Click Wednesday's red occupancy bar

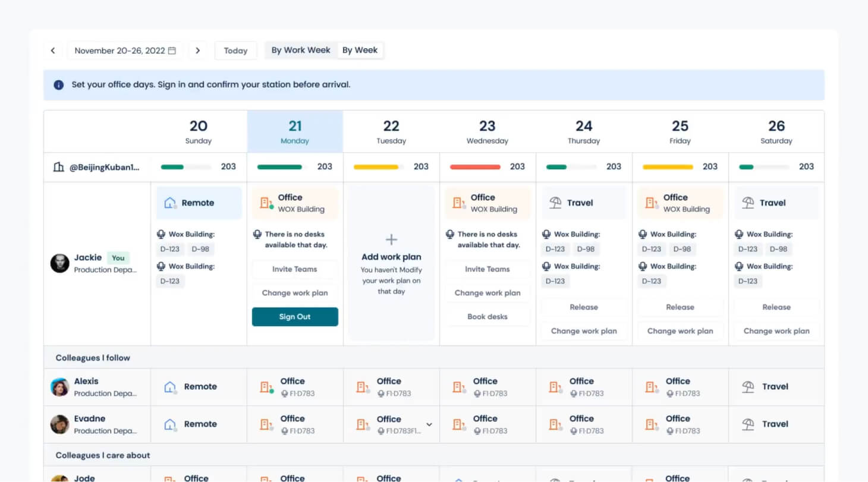tap(475, 167)
